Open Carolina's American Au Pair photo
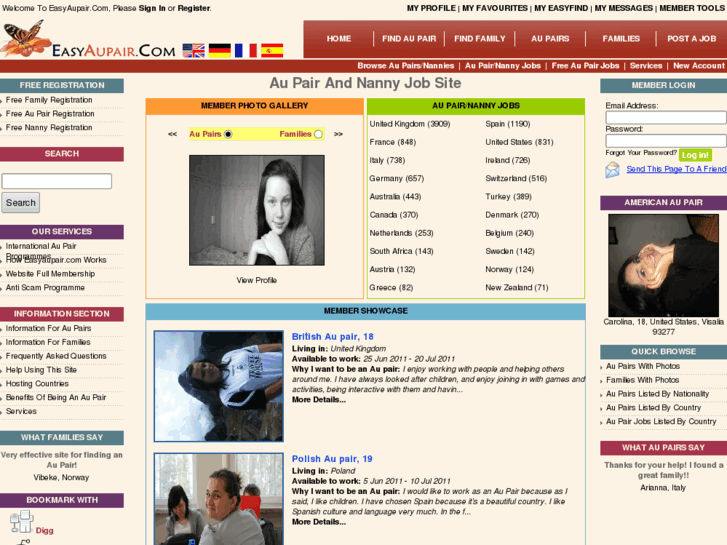Screen dimensions: 727x545 point(663,265)
